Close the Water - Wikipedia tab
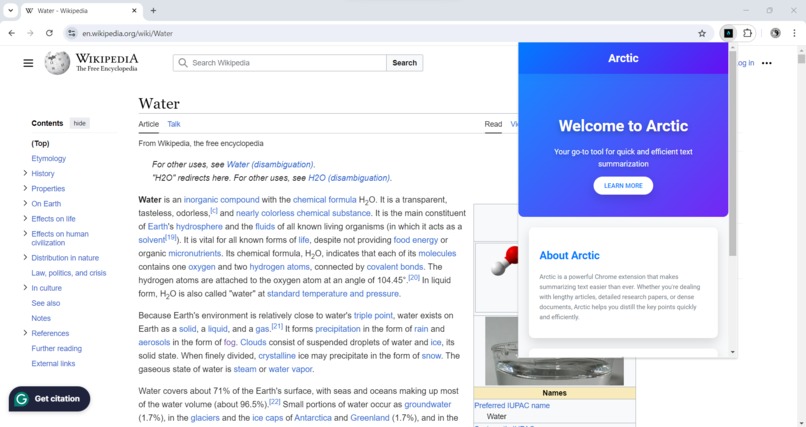806x427 pixels. tap(134, 10)
